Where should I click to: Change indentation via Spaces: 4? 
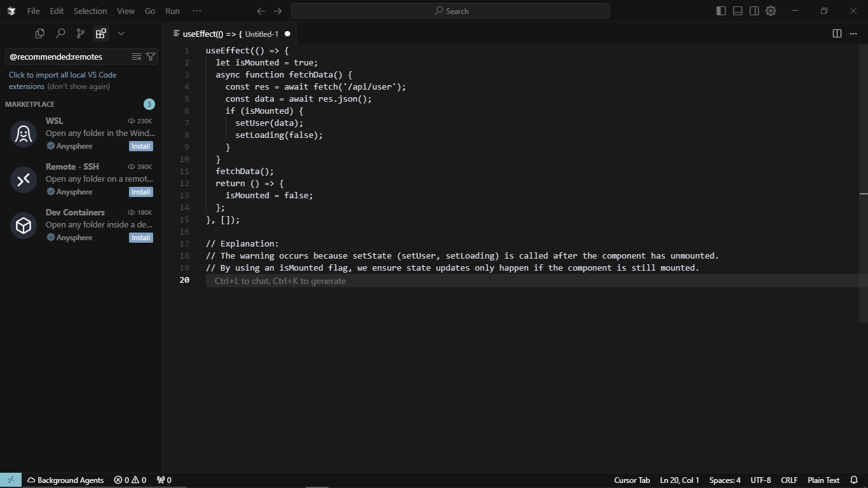click(724, 480)
